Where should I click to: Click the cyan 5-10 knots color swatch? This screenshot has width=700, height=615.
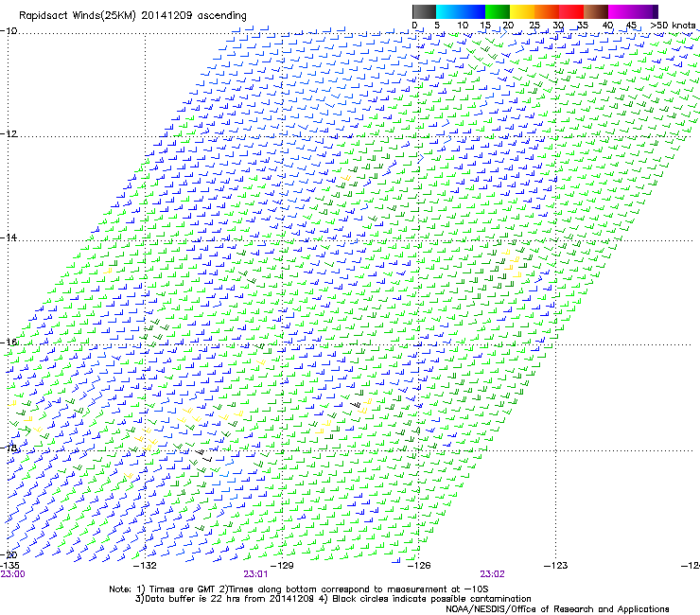click(x=448, y=11)
